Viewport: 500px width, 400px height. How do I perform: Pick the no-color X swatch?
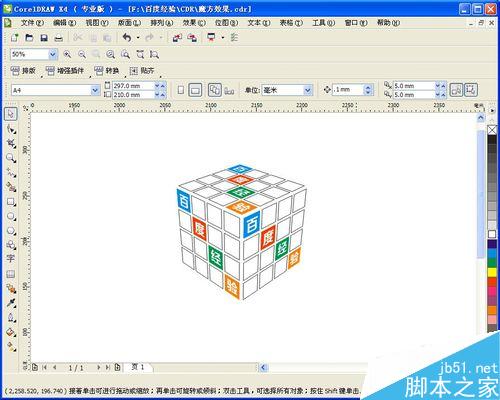tap(492, 130)
